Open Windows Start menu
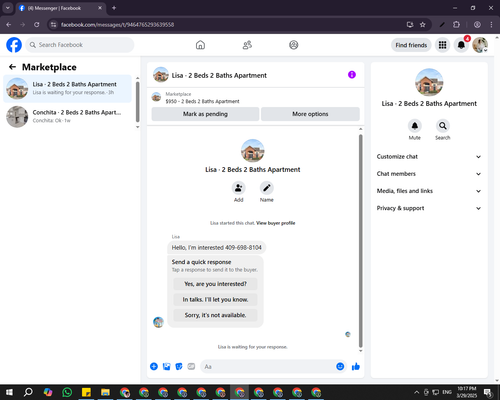 pos(9,392)
